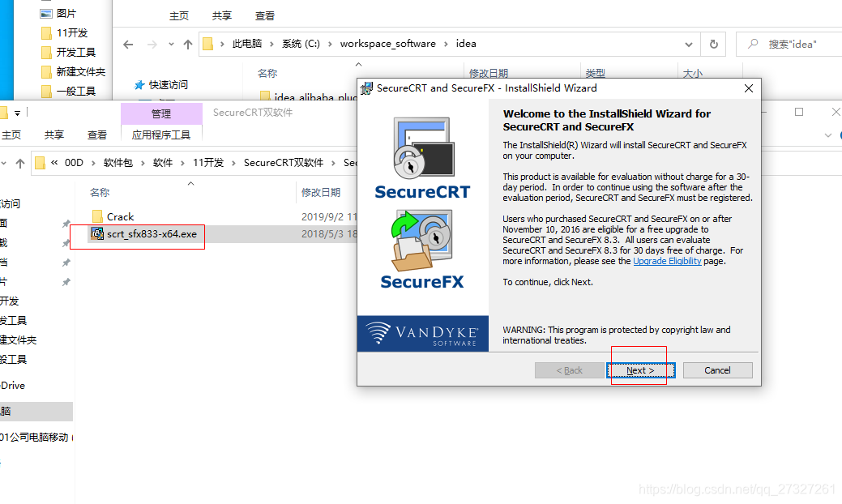Viewport: 842px width, 504px height.
Task: Expand the idea address bar history dropdown
Action: [688, 45]
